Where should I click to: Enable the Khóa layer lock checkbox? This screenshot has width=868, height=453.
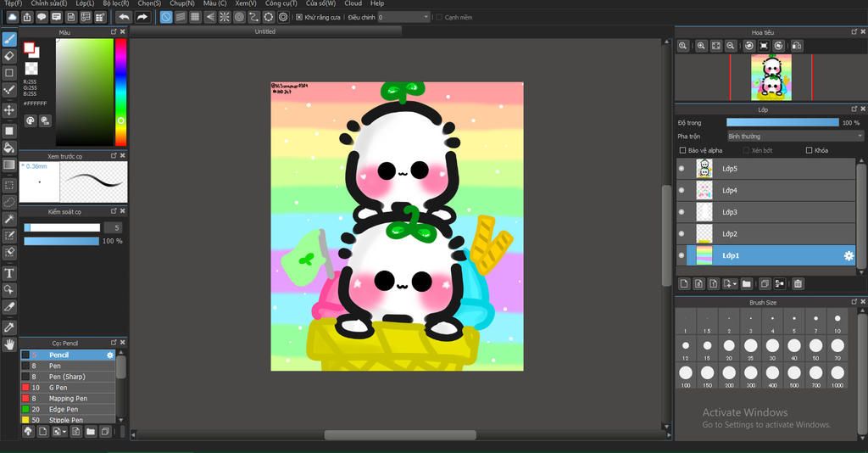[809, 150]
